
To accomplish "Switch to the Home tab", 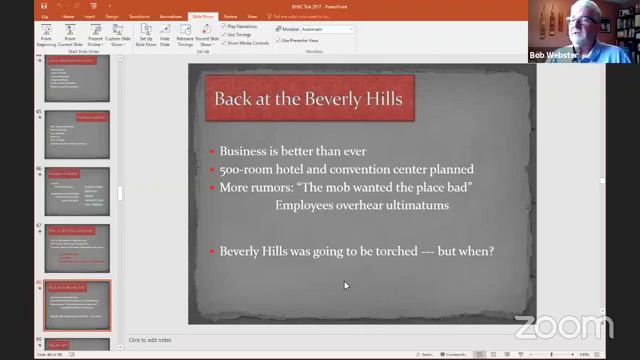I will pos(68,17).
